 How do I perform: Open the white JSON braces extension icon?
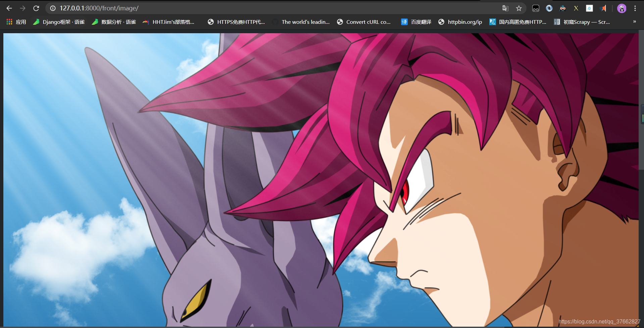point(589,8)
